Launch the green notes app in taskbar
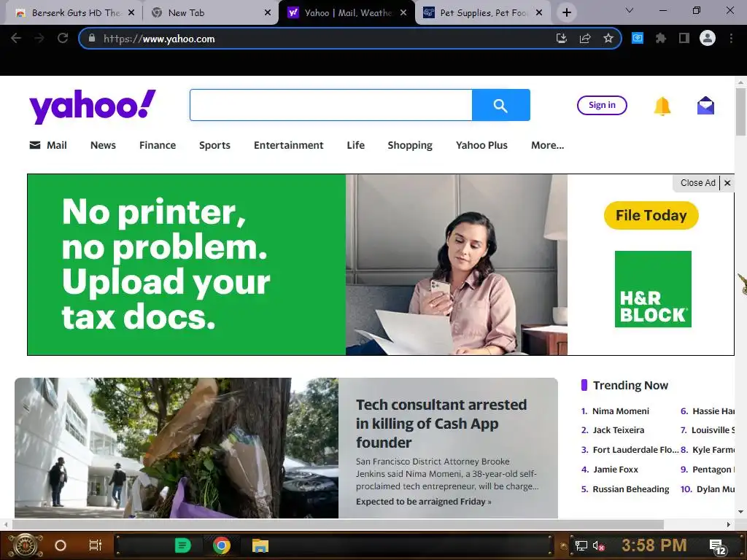 182,545
